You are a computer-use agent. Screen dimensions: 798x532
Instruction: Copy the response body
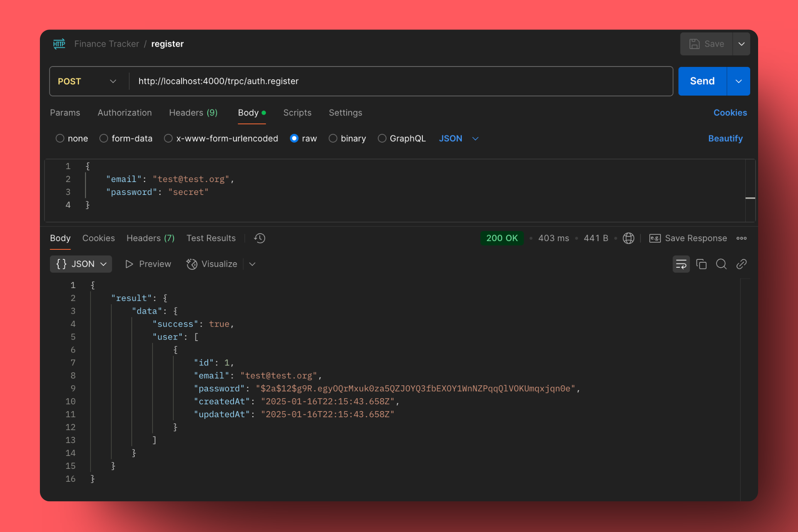coord(701,264)
